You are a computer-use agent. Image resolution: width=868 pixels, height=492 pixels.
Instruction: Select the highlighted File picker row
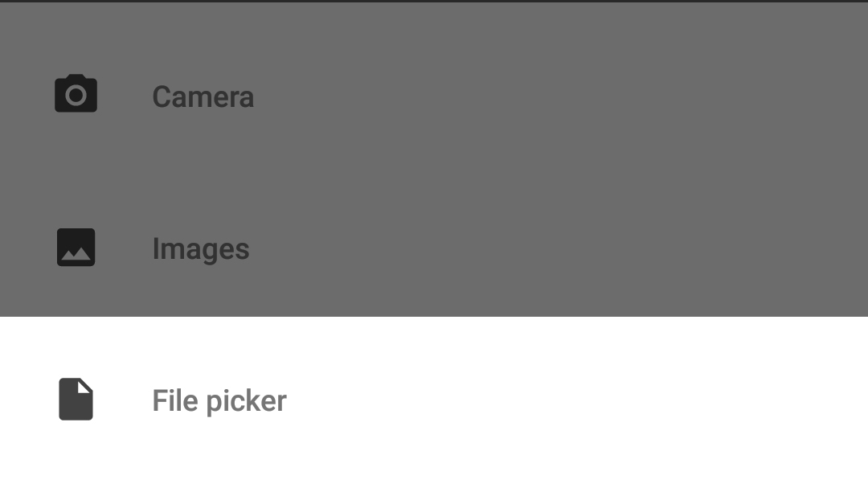point(434,399)
